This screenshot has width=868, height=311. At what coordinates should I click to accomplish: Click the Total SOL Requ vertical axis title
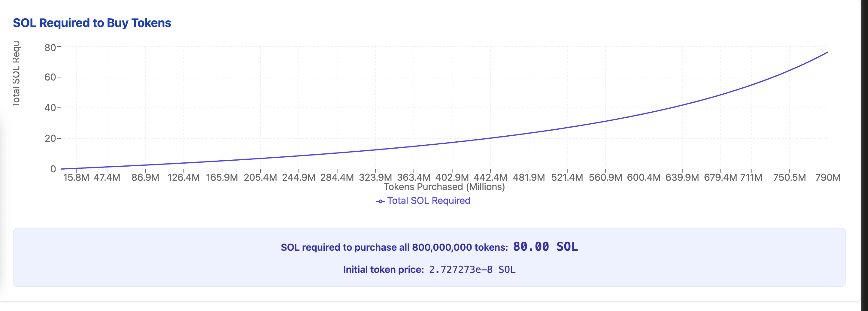click(16, 74)
